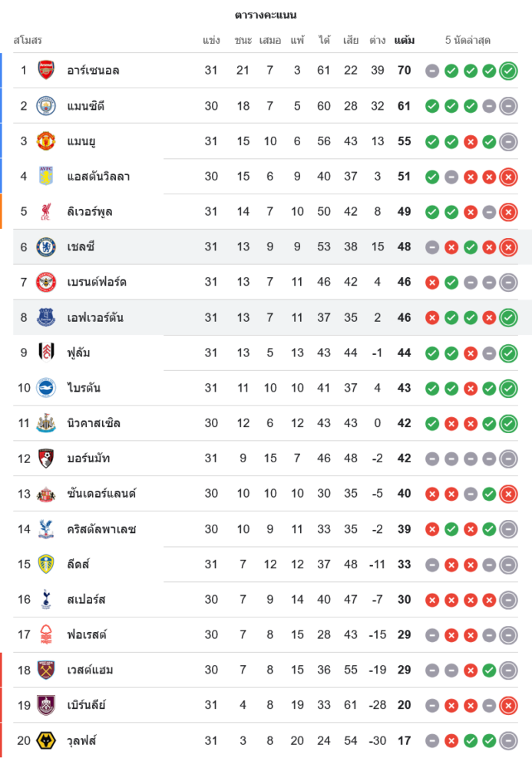Click the Brentford club crest icon
532x768 pixels.
click(x=46, y=283)
